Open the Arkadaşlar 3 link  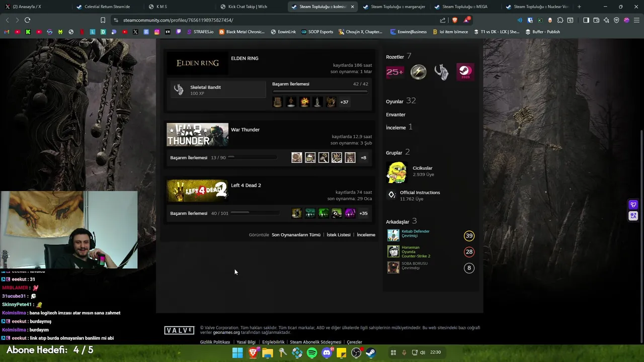tap(401, 221)
